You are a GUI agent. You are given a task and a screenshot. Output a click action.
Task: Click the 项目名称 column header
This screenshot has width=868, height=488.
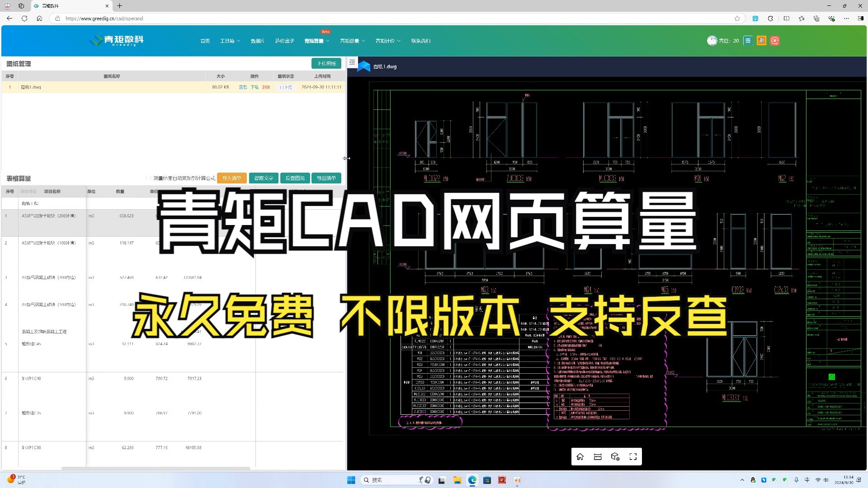pyautogui.click(x=52, y=192)
